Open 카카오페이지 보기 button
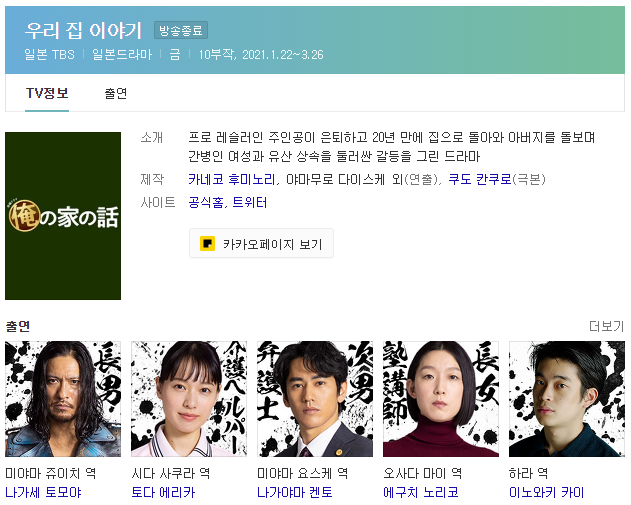The height and width of the screenshot is (505, 631). pos(261,243)
